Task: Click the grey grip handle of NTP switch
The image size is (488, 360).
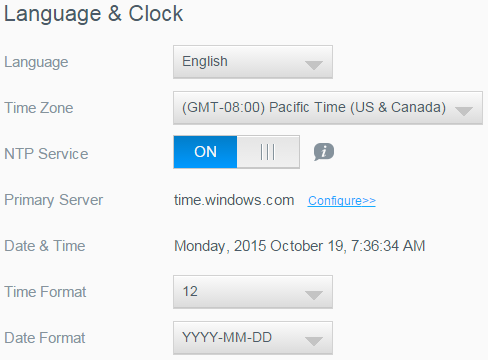Action: tap(268, 152)
